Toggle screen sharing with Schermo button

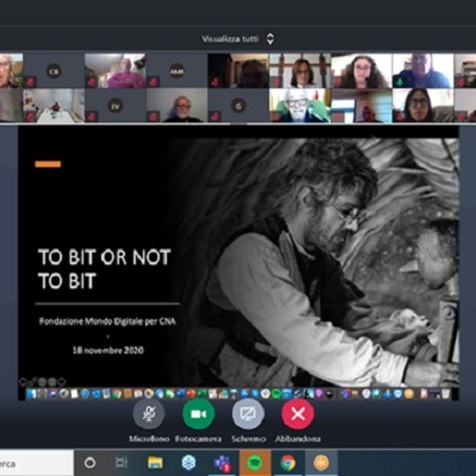coord(248,414)
